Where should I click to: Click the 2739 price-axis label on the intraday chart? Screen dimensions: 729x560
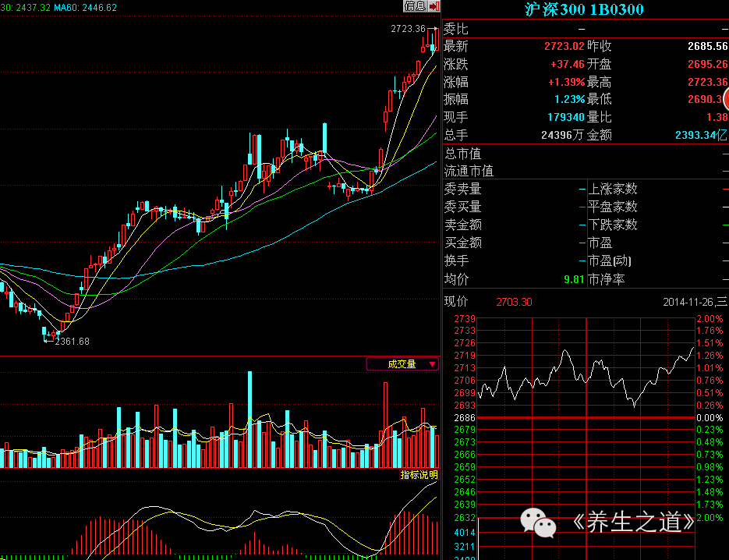pyautogui.click(x=465, y=318)
